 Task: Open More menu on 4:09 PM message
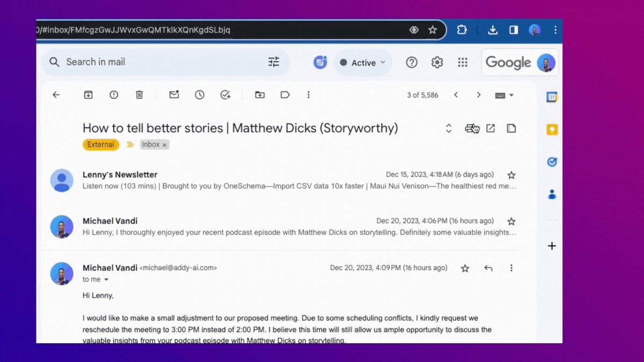point(511,268)
